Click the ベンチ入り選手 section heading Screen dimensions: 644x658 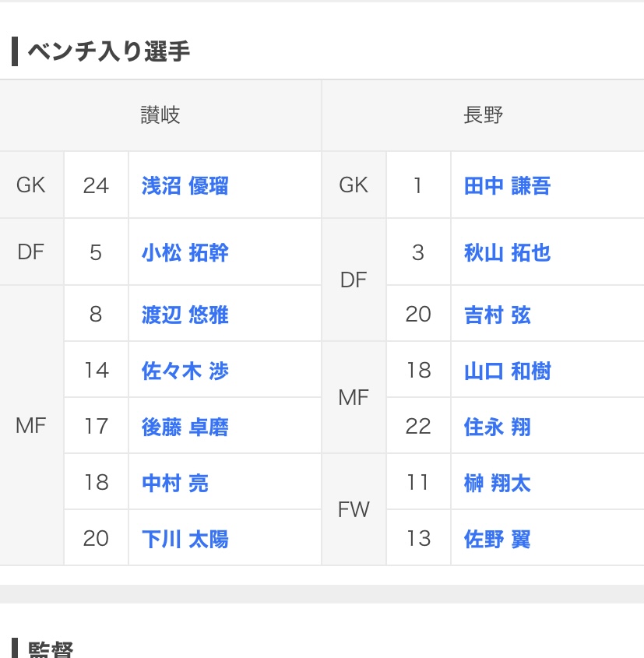point(109,51)
